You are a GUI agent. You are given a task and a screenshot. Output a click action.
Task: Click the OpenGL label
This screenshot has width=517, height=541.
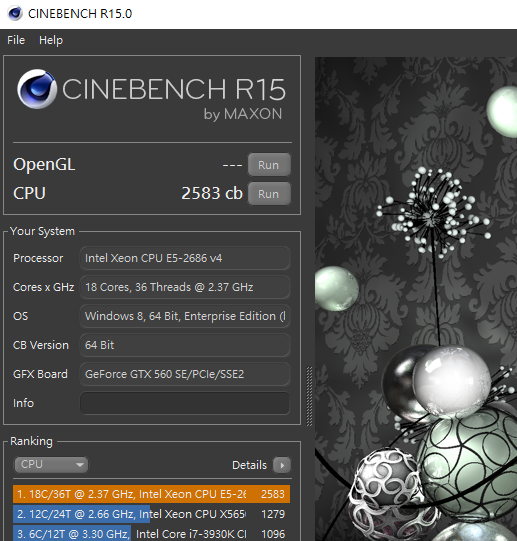pyautogui.click(x=44, y=165)
